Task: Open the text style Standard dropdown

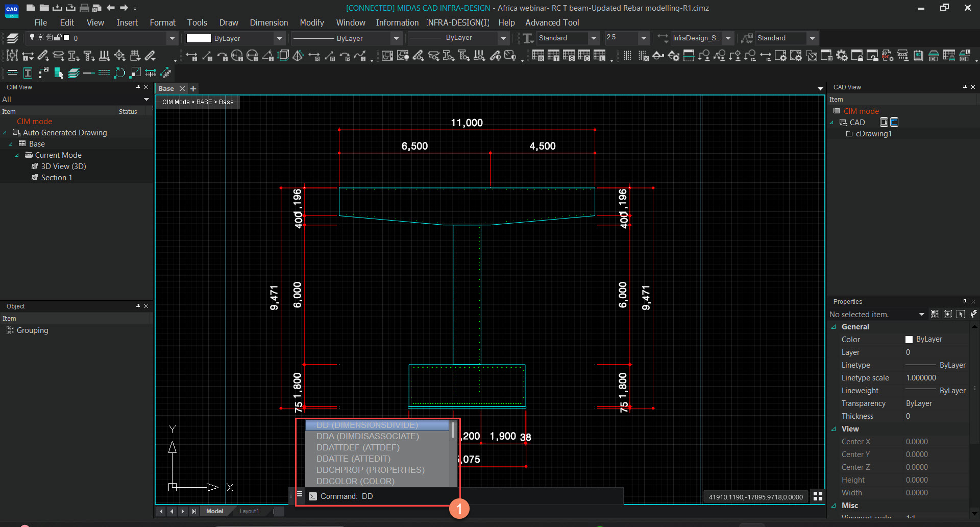Action: click(x=594, y=38)
